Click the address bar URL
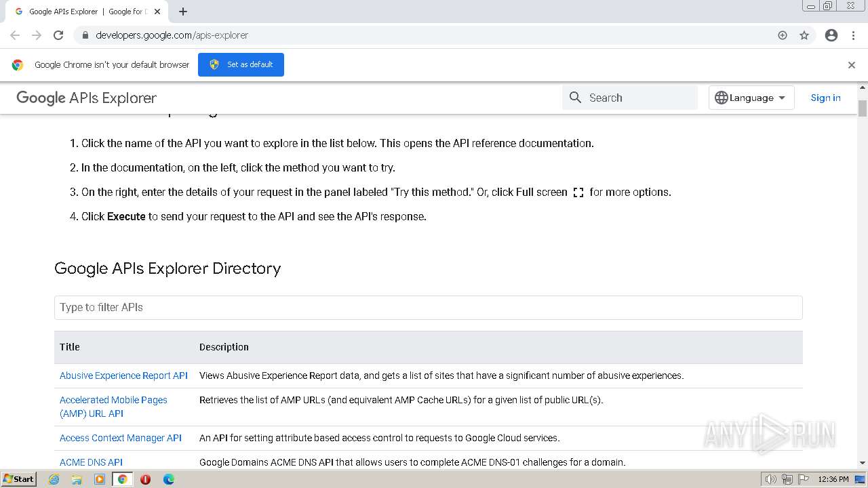Image resolution: width=868 pixels, height=488 pixels. (x=172, y=35)
